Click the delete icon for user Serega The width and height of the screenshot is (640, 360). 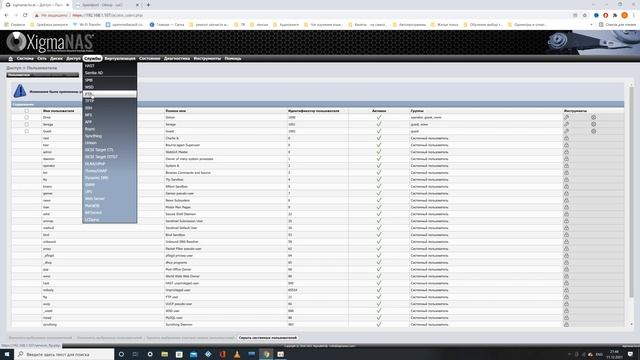point(593,124)
